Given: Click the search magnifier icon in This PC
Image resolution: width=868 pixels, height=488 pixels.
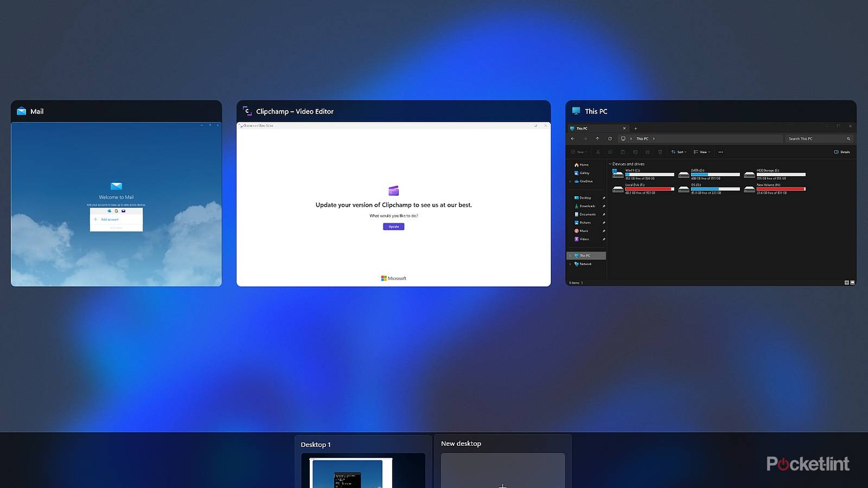Looking at the screenshot, I should click(x=848, y=139).
